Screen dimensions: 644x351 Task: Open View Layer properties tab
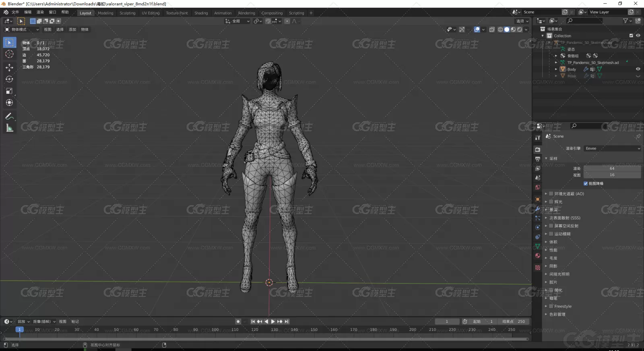(x=537, y=168)
